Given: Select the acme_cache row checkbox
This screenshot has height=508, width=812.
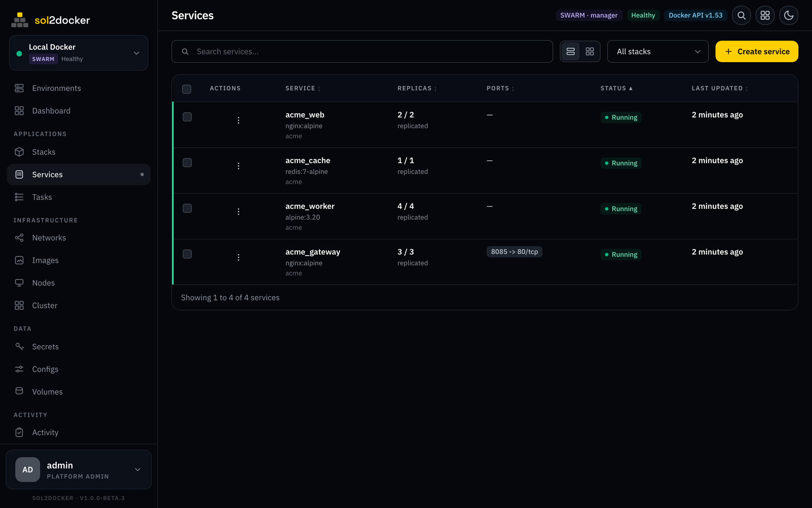Looking at the screenshot, I should [187, 163].
